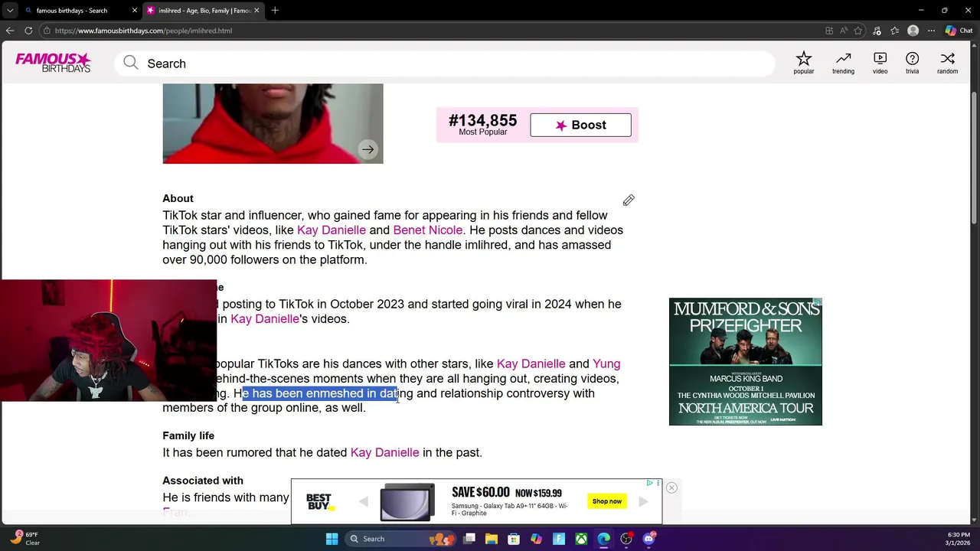
Task: Expand the tab actions dropdown
Action: coord(10,10)
